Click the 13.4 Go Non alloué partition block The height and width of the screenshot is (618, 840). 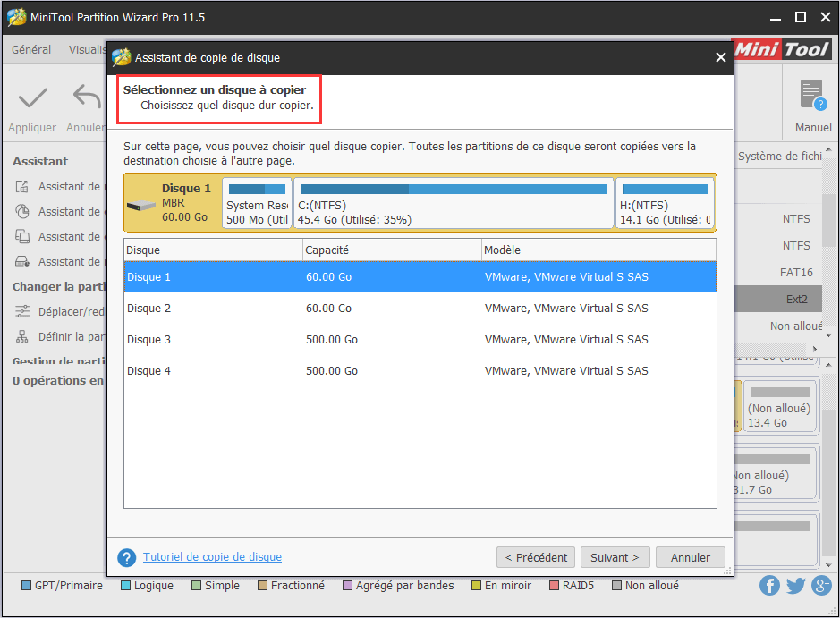point(779,405)
